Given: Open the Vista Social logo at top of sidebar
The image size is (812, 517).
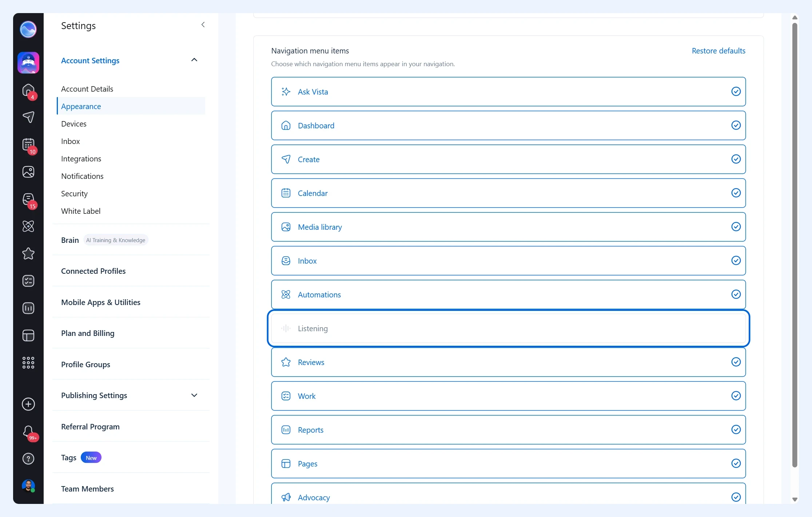Looking at the screenshot, I should point(28,29).
